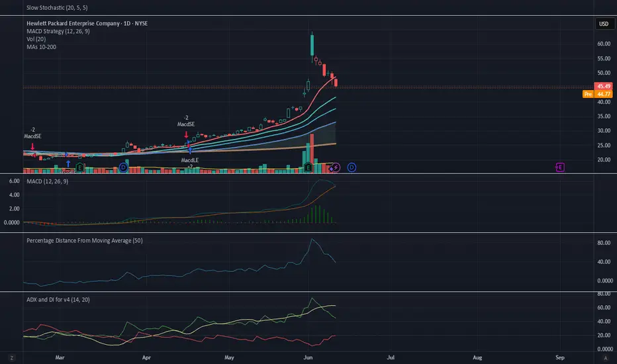Click the 35.00 price axis label
The image size is (617, 364).
pos(604,116)
